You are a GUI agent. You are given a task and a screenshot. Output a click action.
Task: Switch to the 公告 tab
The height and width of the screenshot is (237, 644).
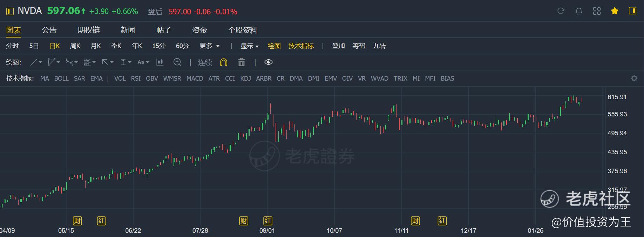click(49, 30)
